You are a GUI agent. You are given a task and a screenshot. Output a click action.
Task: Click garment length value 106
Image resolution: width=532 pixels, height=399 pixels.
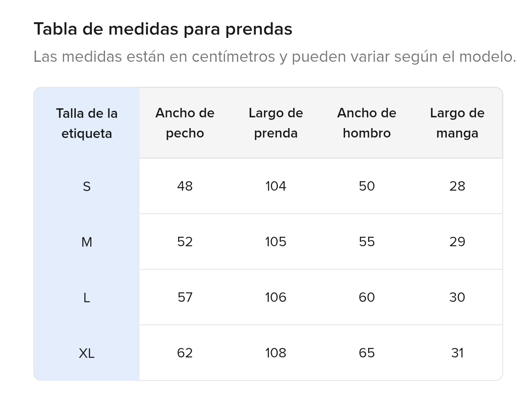(x=276, y=297)
